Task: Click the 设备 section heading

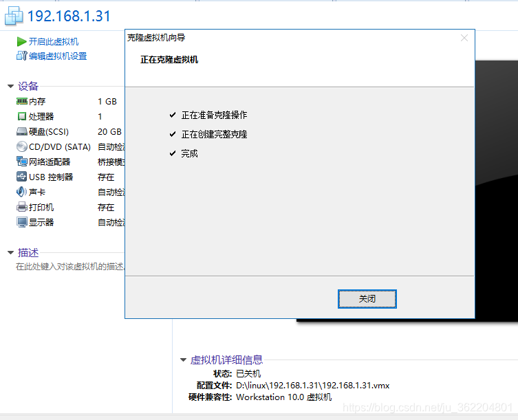Action: click(x=28, y=86)
